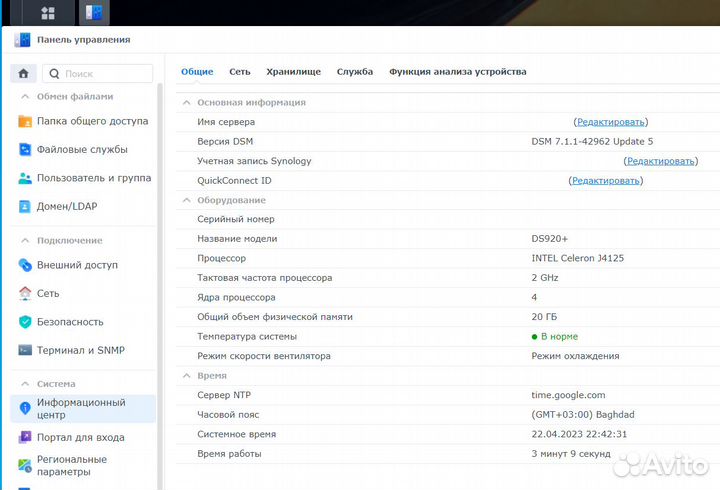Open the Внешний доступ icon
720x490 pixels.
coord(25,265)
